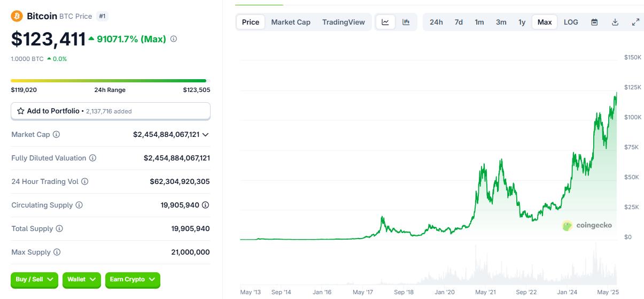Switch to candlestick chart icon
The height and width of the screenshot is (299, 644).
click(x=406, y=22)
